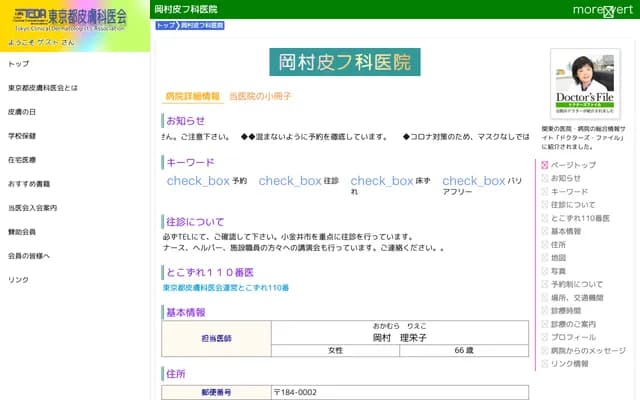Jump to 予約制について section
The image size is (640, 400).
click(x=577, y=284)
